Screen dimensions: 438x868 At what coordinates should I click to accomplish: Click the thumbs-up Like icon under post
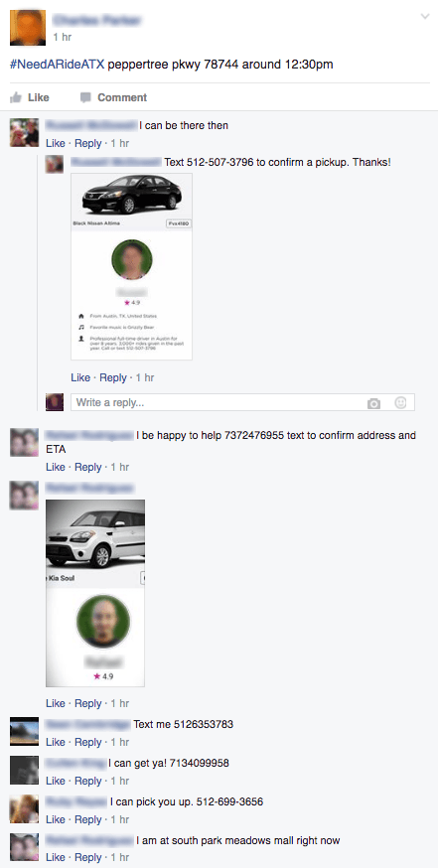(16, 97)
